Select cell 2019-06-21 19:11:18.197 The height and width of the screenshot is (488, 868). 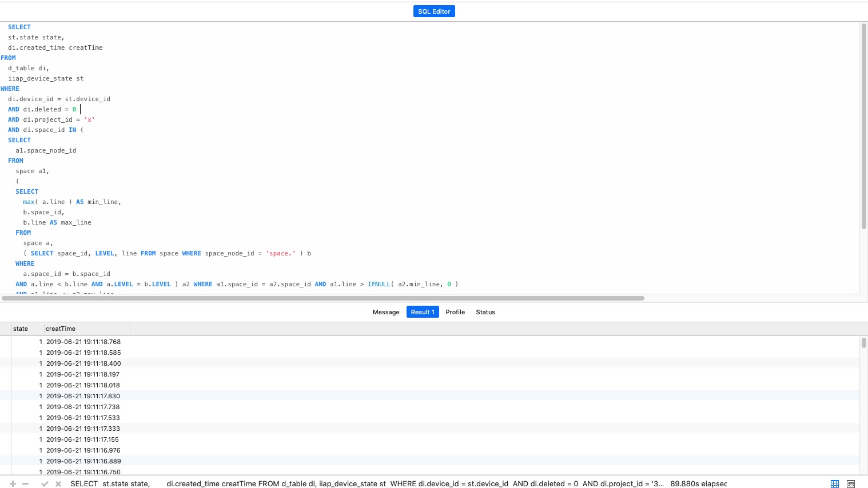coord(83,374)
